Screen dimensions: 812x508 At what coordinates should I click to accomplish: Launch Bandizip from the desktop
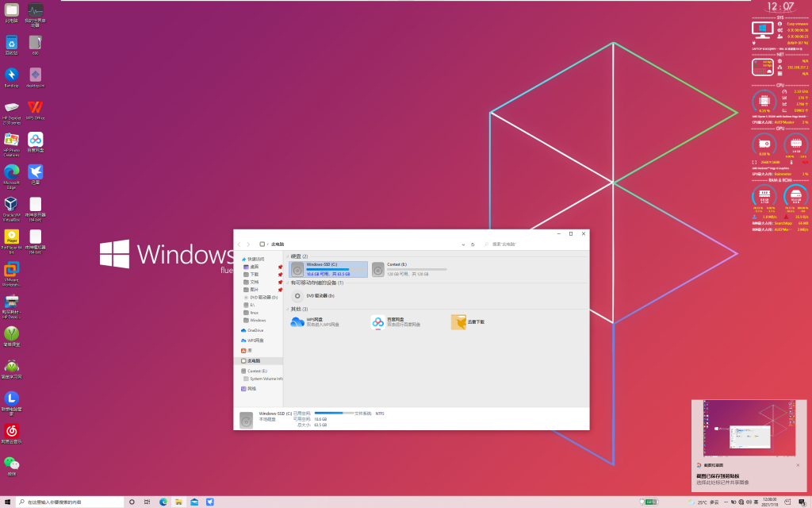[x=11, y=78]
